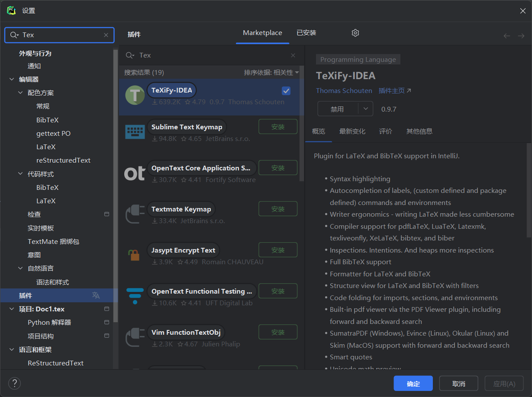
Task: Collapse the 自然语言 tree node
Action: coord(20,268)
